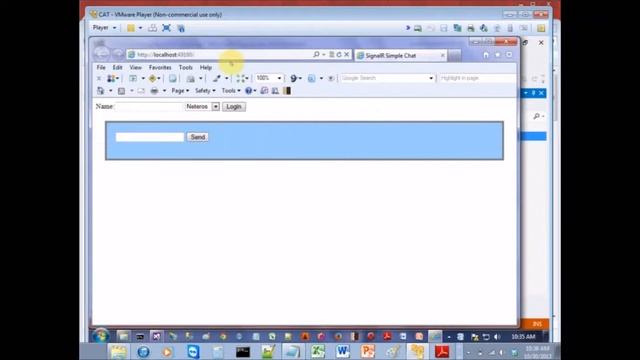Open a new tab next to SignalR Simple Chat
This screenshot has height=360, width=640.
454,56
